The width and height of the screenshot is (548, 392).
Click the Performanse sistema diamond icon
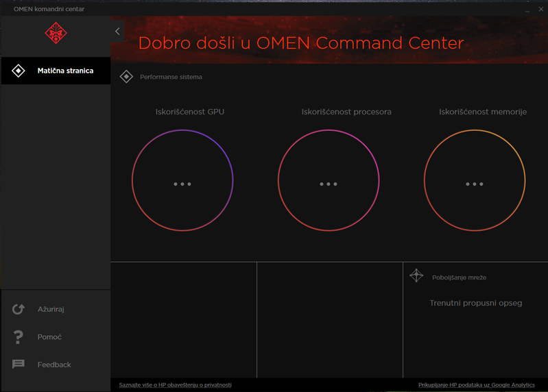pos(126,77)
